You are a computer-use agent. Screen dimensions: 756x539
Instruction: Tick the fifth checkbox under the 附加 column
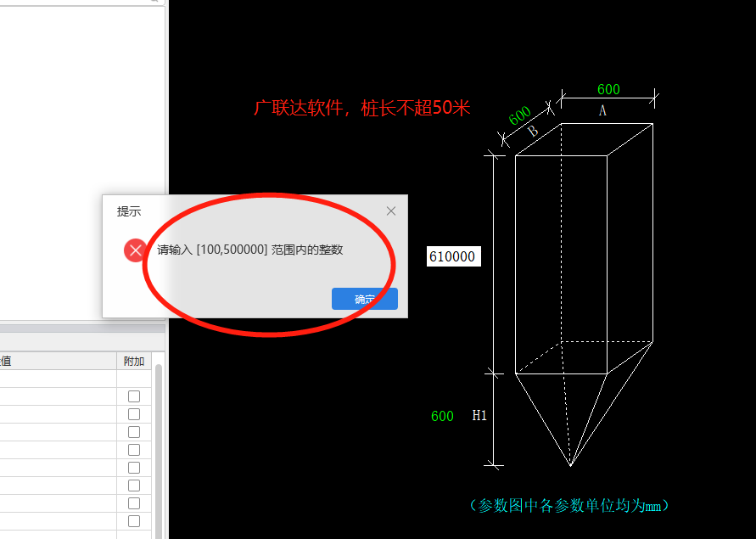click(x=134, y=468)
